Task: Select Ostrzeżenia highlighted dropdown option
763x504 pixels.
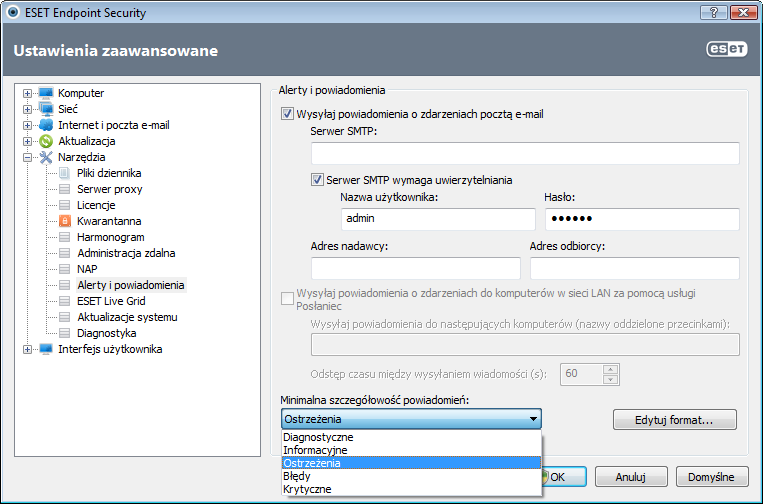Action: (x=411, y=463)
